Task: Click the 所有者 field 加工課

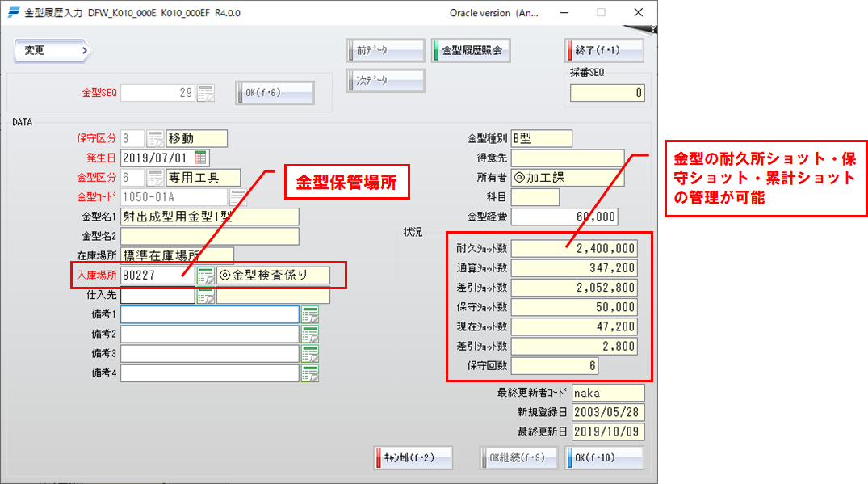Action: click(x=568, y=178)
